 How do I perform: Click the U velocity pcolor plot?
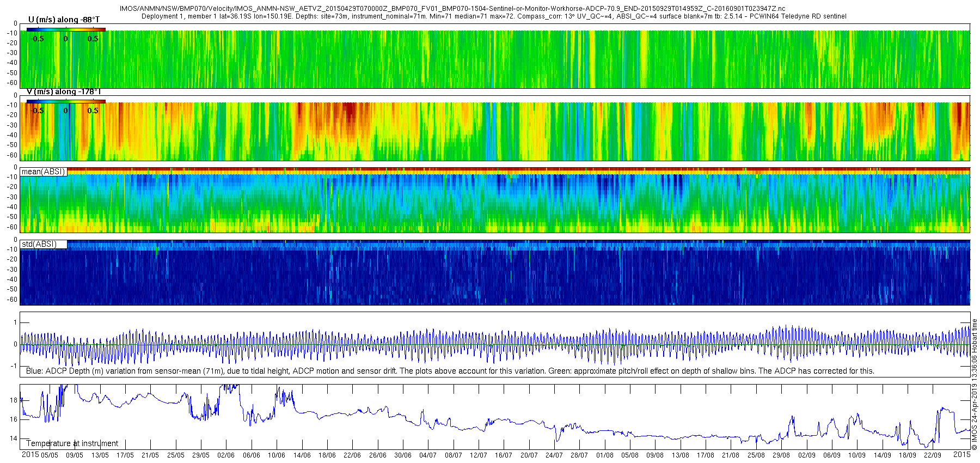click(495, 59)
